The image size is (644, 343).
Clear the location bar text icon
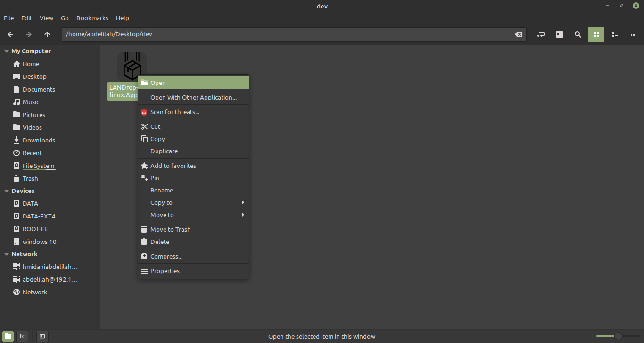coord(519,34)
